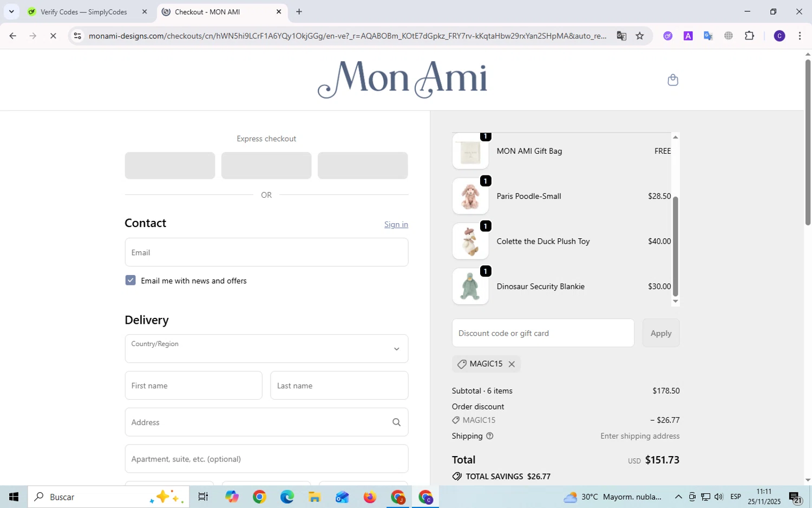Open Outlook from the taskbar
The width and height of the screenshot is (812, 508).
pyautogui.click(x=342, y=497)
